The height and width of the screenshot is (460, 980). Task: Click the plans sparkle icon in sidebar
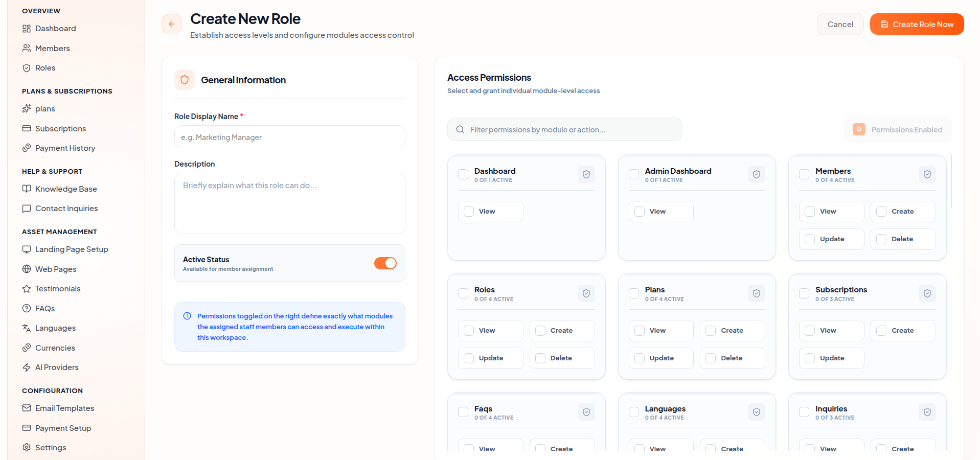tap(27, 109)
